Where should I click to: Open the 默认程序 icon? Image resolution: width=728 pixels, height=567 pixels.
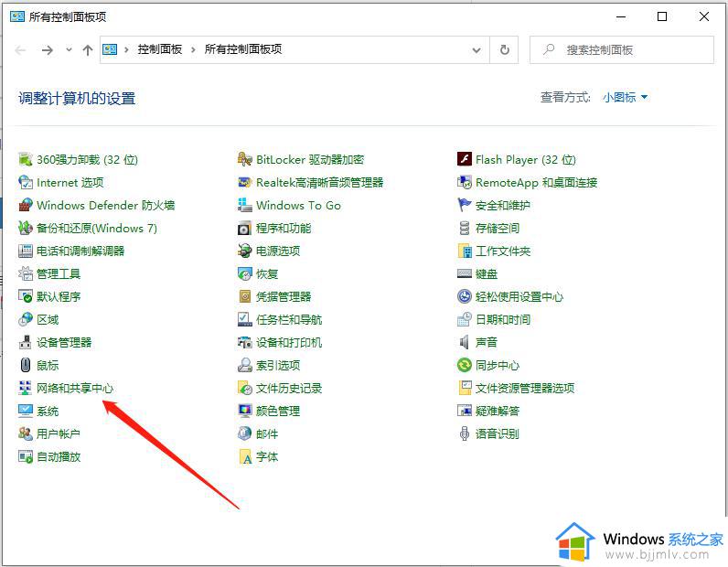(25, 296)
